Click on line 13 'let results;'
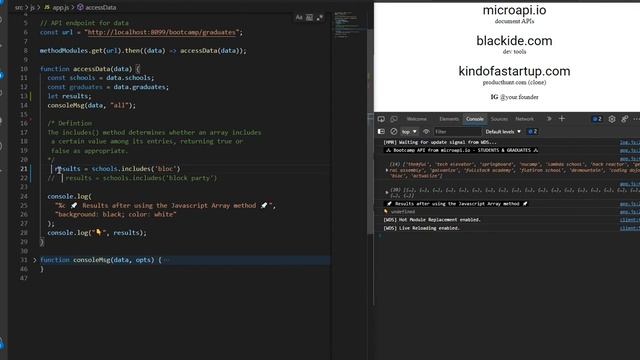This screenshot has height=360, width=640. tap(69, 96)
